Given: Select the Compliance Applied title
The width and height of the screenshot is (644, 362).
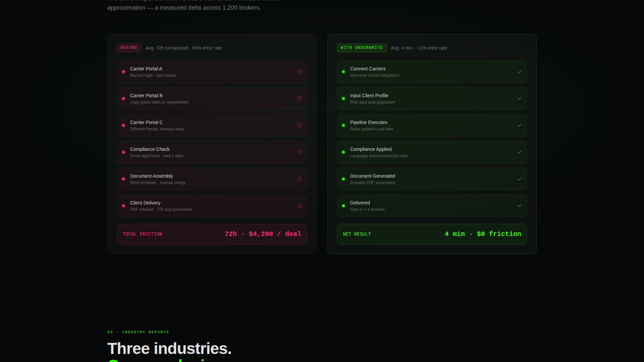Looking at the screenshot, I should (x=371, y=149).
